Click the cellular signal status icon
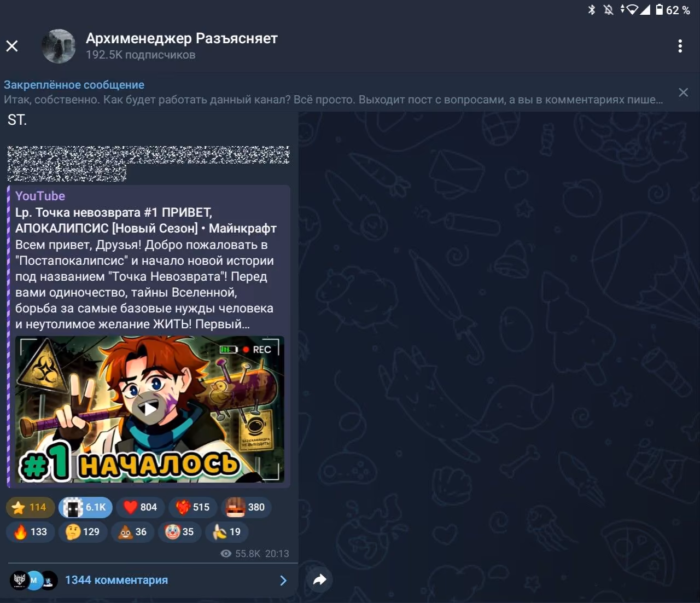Viewport: 700px width, 603px height. 645,10
